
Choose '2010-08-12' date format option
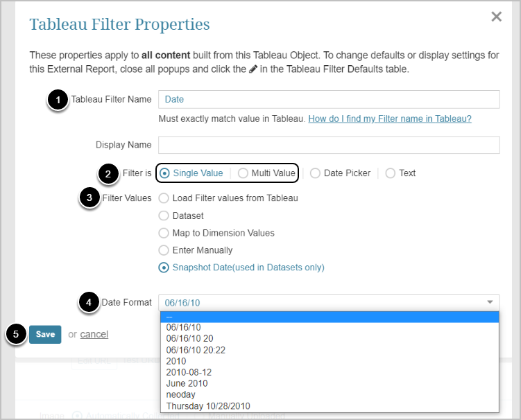point(330,372)
